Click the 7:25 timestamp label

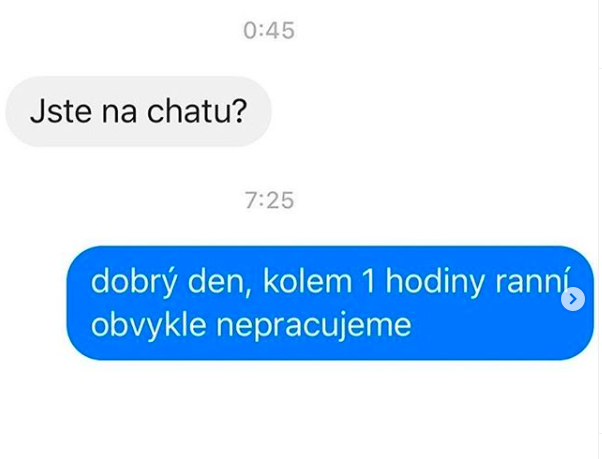coord(270,200)
